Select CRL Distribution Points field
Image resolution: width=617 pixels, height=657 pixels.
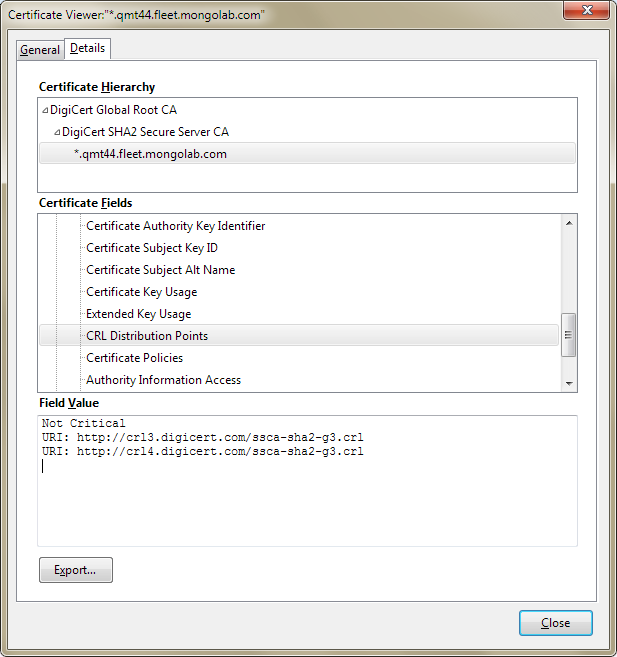[x=147, y=336]
